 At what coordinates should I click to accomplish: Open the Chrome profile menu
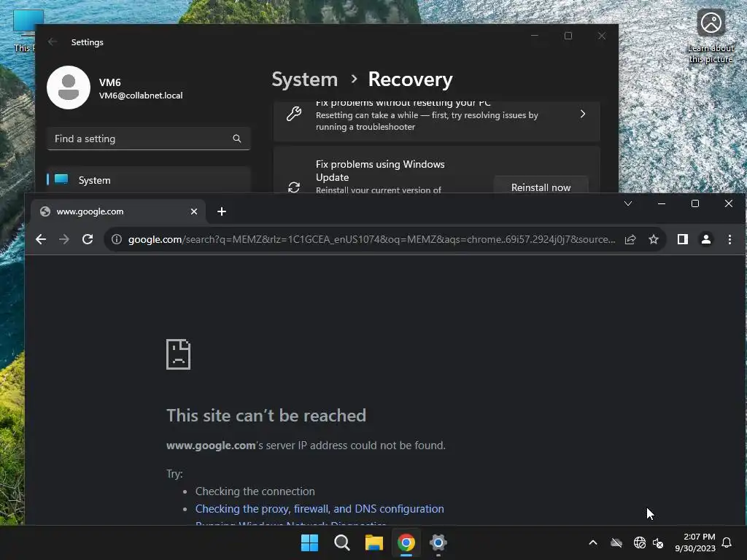(706, 239)
